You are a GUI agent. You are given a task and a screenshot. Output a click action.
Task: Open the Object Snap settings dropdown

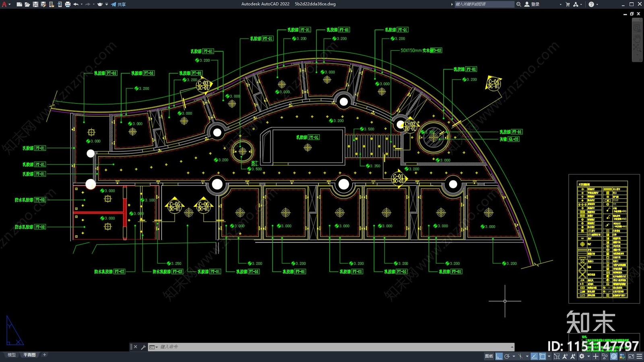(x=549, y=356)
